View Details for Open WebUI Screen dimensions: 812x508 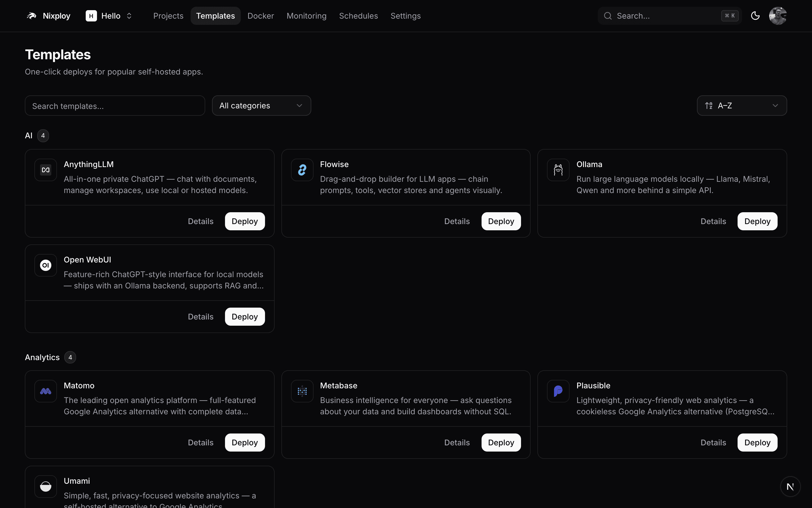201,317
